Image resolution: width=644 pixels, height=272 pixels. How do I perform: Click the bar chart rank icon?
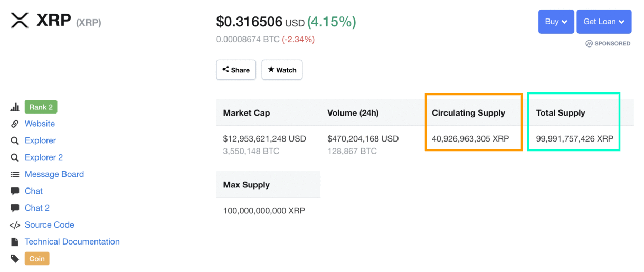tap(15, 107)
